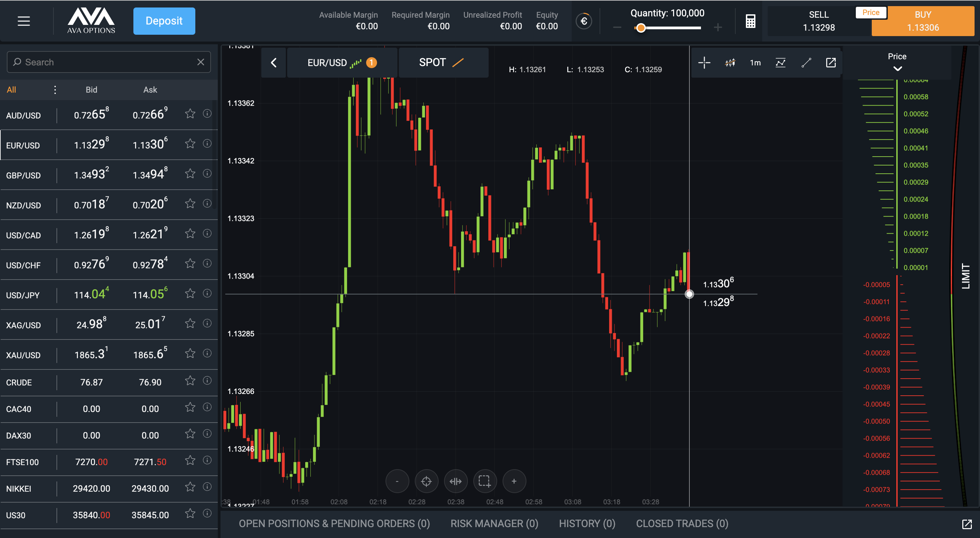Open the chart indicators icon
The width and height of the screenshot is (980, 538).
pos(780,62)
